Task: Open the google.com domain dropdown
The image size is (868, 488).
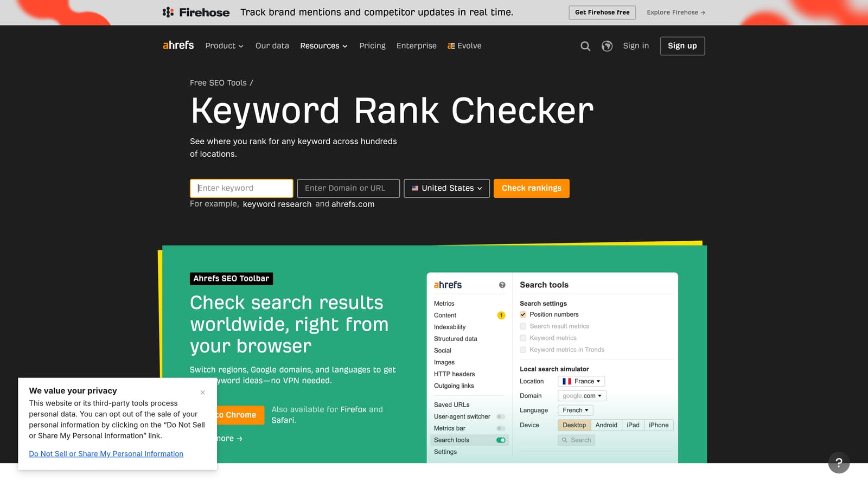Action: click(582, 396)
